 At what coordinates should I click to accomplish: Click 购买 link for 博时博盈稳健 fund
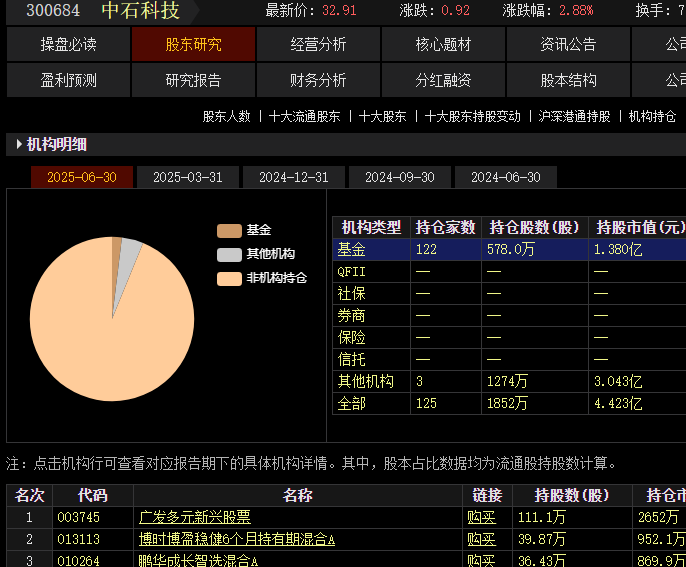(x=482, y=539)
